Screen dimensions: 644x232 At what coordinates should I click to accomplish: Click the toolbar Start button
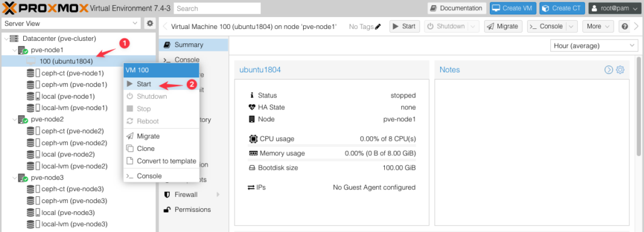click(404, 26)
